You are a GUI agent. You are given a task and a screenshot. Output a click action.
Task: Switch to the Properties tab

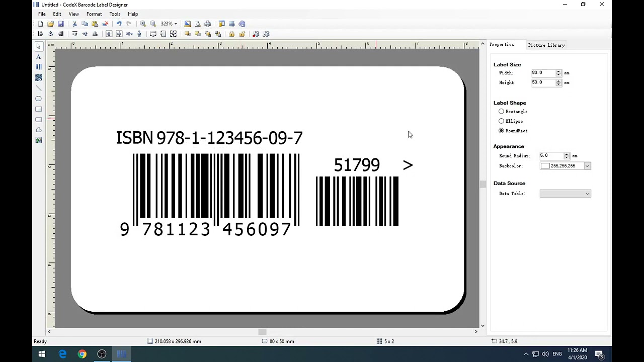coord(502,45)
